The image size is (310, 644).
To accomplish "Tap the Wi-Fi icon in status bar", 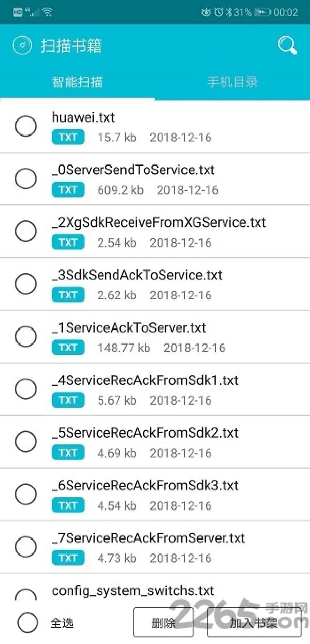I will tap(48, 11).
